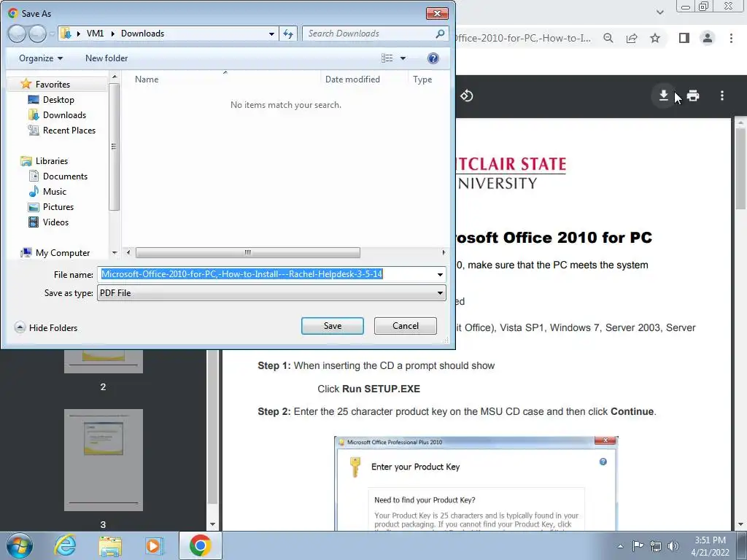The height and width of the screenshot is (560, 747).
Task: Show hidden system tray icons
Action: point(620,546)
